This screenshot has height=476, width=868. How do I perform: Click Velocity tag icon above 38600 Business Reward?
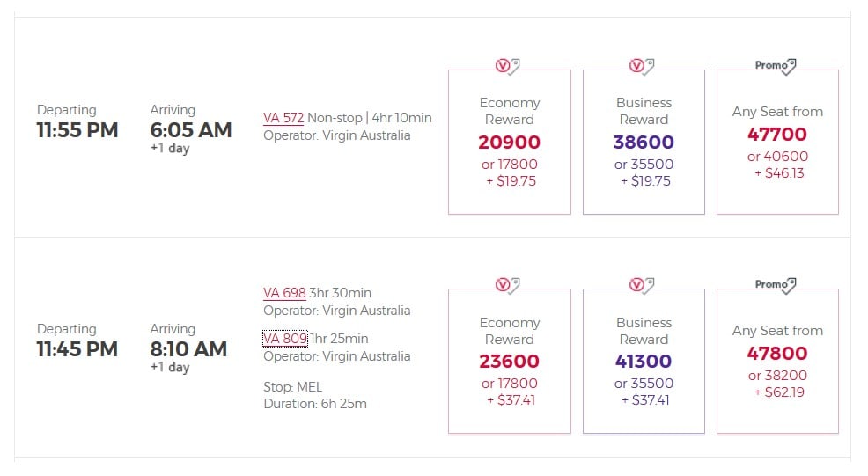pos(642,66)
